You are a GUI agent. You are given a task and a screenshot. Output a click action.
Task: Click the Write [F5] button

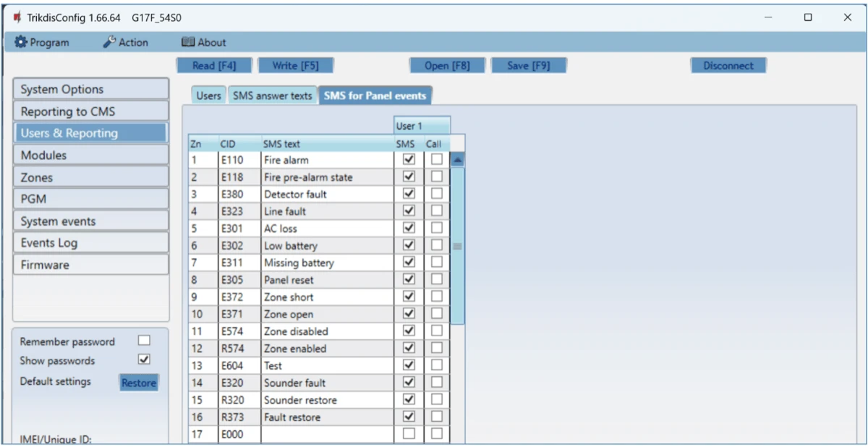294,66
